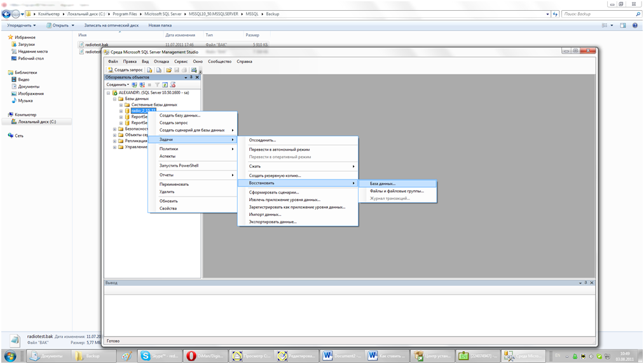Expand the Репликация folder node
Image resolution: width=644 pixels, height=364 pixels.
[115, 141]
